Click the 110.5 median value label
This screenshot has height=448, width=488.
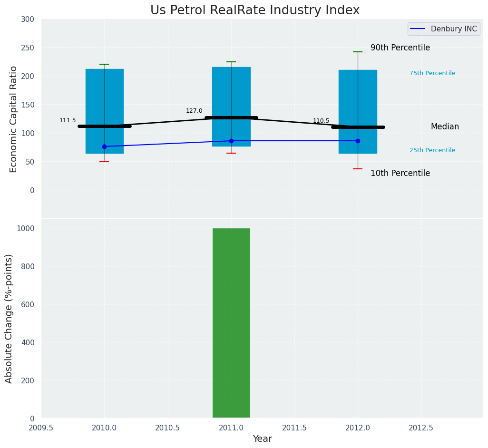321,121
